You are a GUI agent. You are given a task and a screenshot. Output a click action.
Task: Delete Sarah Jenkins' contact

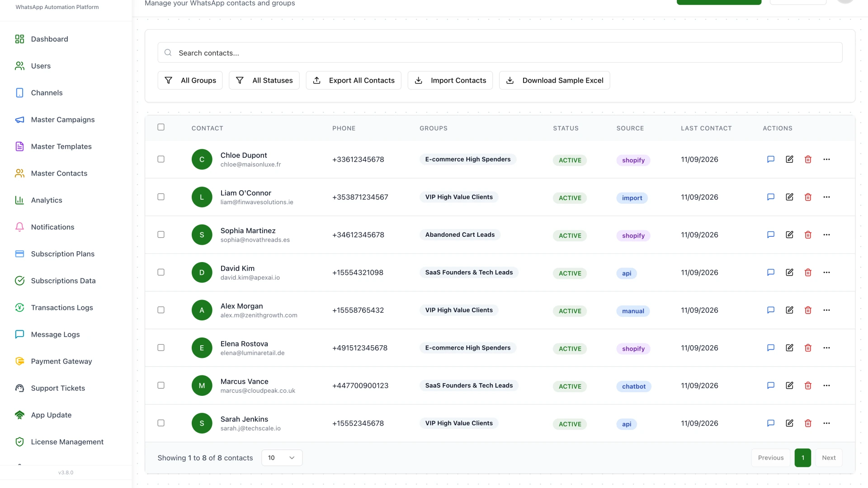click(808, 423)
